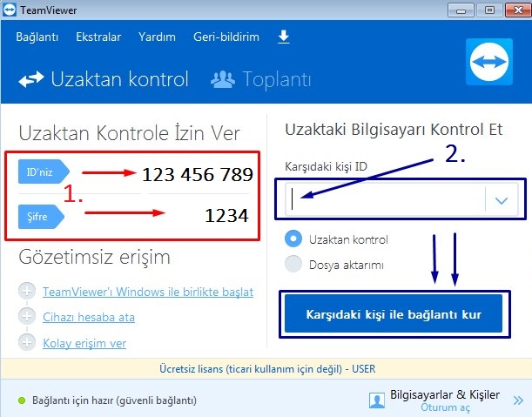The image size is (532, 417).
Task: Expand the Karşıdaki kişi ID dropdown arrow
Action: (502, 200)
